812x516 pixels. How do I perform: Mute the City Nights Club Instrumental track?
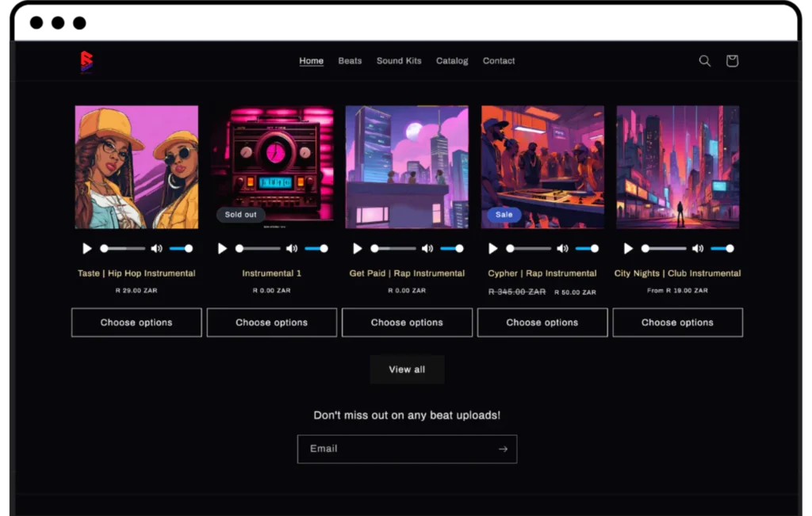click(x=698, y=248)
